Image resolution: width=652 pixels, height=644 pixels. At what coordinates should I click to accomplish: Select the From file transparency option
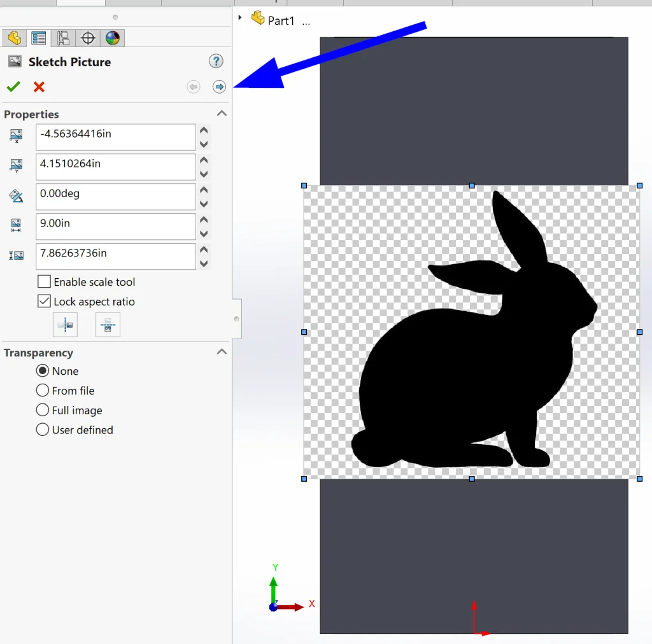pos(43,390)
